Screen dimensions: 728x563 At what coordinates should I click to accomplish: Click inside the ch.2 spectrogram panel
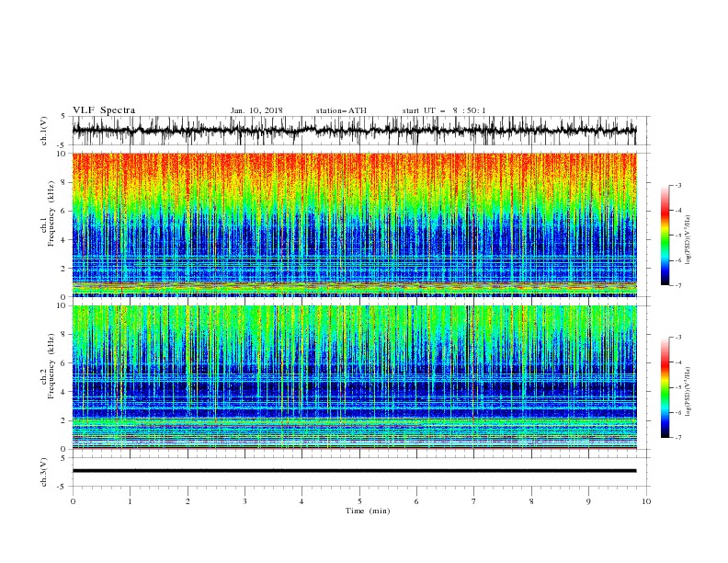pos(354,377)
